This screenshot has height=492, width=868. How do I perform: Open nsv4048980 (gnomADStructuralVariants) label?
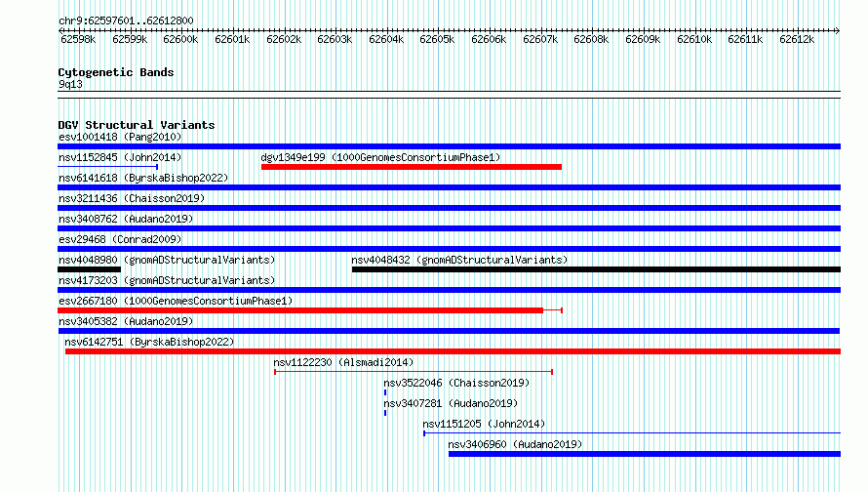click(167, 260)
